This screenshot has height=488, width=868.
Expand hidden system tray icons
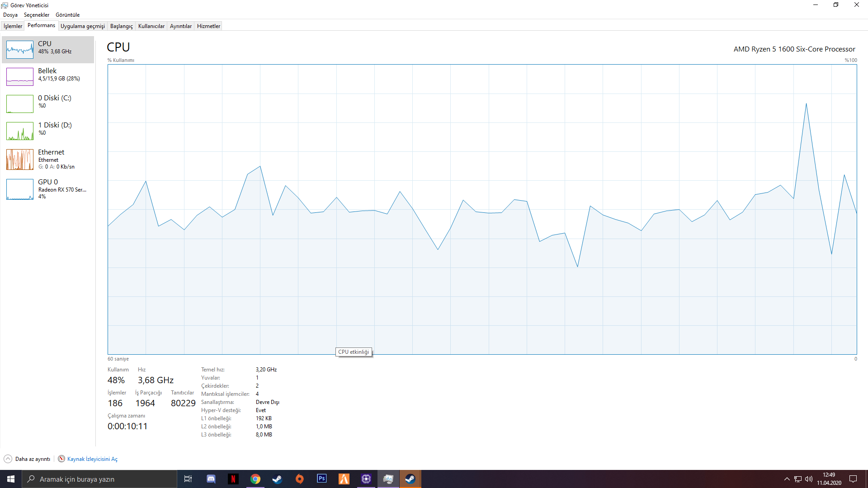coord(787,479)
